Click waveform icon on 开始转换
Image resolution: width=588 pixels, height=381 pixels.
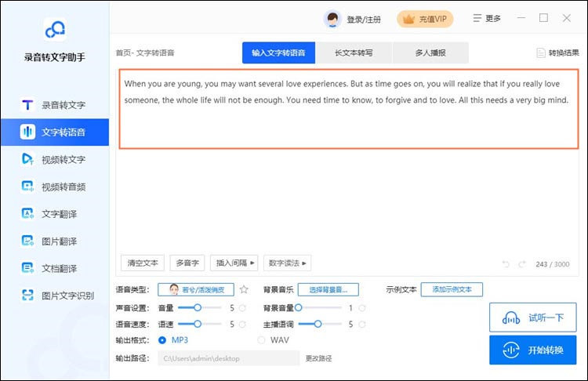tap(510, 350)
